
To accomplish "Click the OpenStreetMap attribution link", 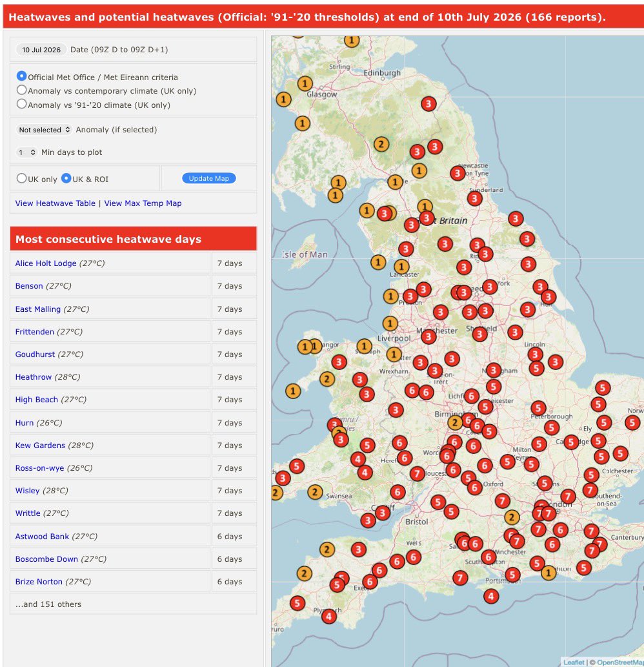I will coord(620,662).
